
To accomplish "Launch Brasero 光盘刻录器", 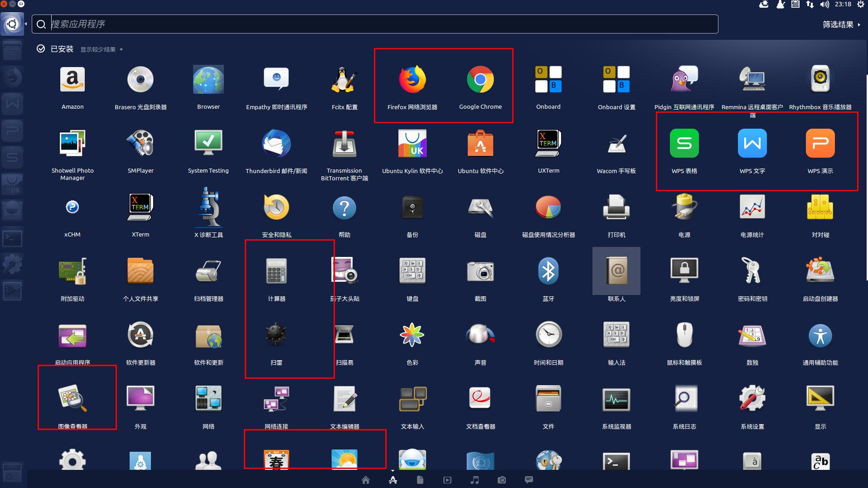I will point(141,80).
